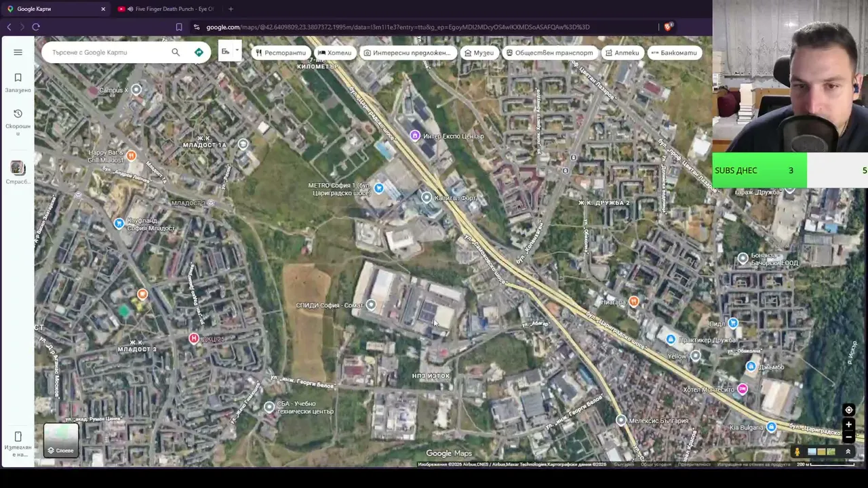Expand the imagery strip with double chevron
The image size is (868, 488).
(848, 452)
